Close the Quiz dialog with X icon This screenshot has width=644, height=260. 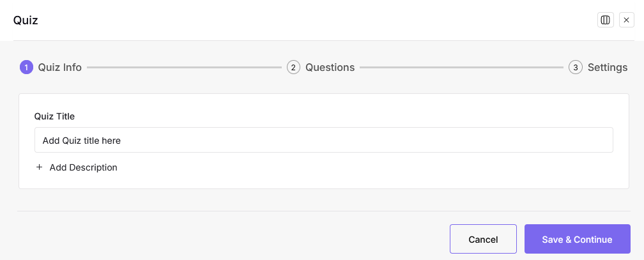pyautogui.click(x=626, y=20)
